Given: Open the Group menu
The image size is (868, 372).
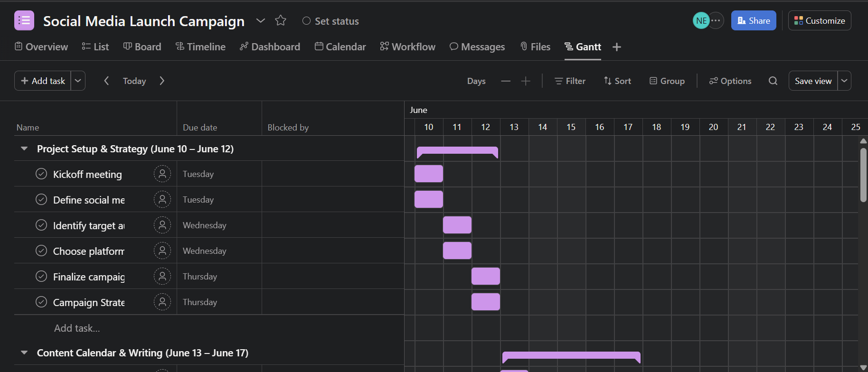Looking at the screenshot, I should [x=667, y=81].
